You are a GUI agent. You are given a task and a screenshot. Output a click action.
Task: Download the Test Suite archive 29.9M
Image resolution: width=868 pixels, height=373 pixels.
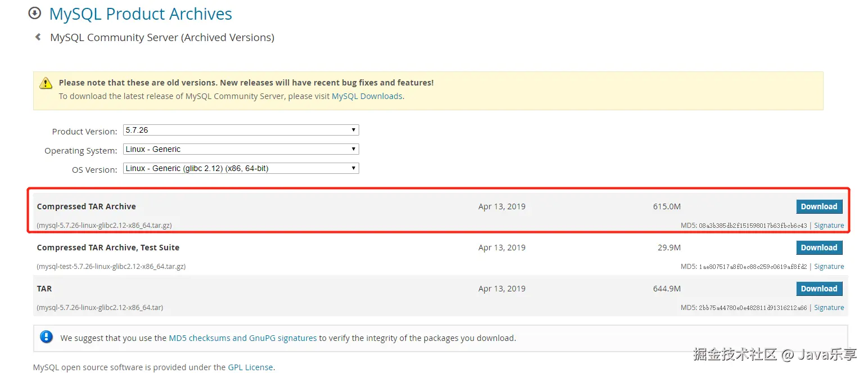[x=819, y=248]
